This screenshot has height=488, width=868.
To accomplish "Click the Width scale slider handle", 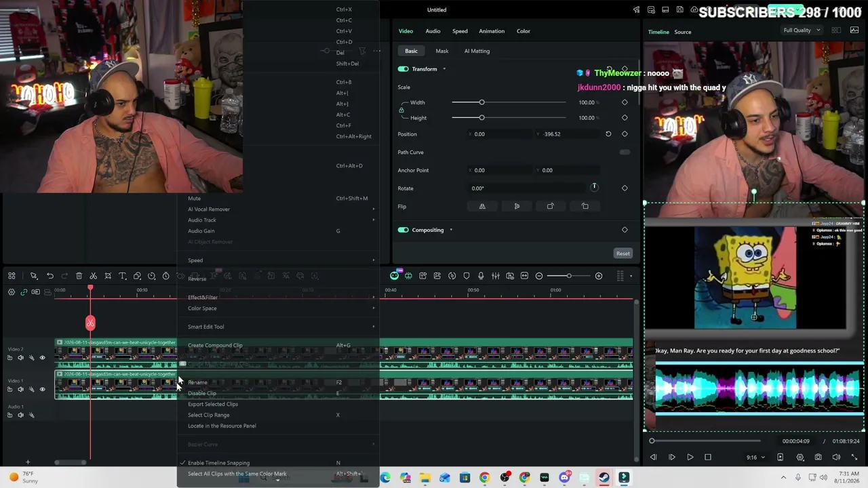I will click(481, 102).
